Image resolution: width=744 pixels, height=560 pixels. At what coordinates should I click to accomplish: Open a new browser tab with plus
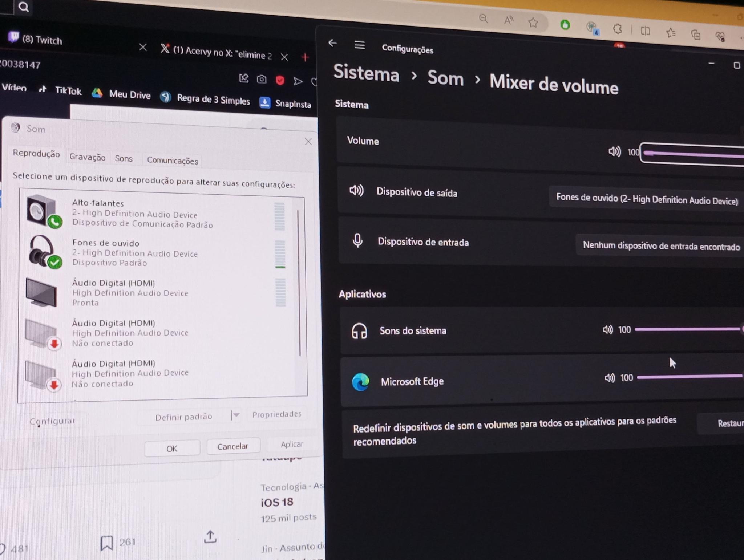tap(305, 57)
